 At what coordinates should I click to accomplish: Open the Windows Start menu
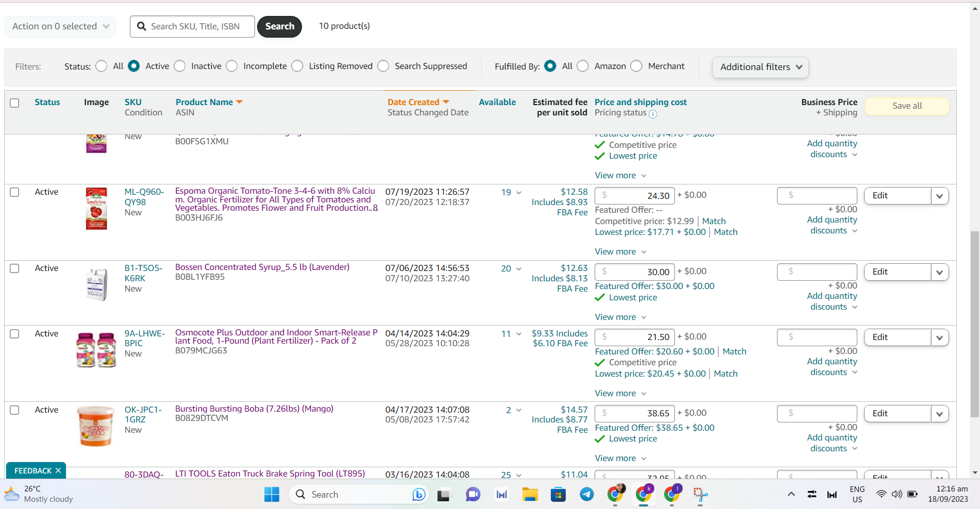pyautogui.click(x=272, y=495)
